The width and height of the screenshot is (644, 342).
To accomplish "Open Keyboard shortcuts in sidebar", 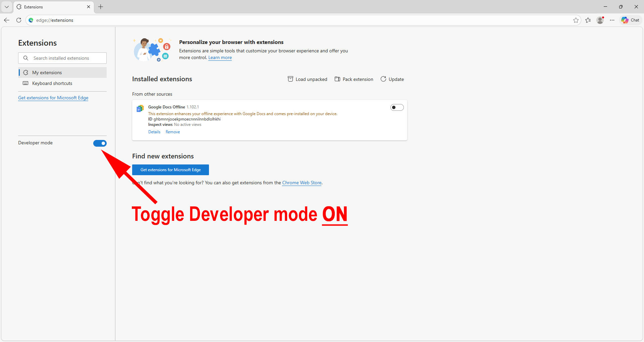I will point(52,83).
